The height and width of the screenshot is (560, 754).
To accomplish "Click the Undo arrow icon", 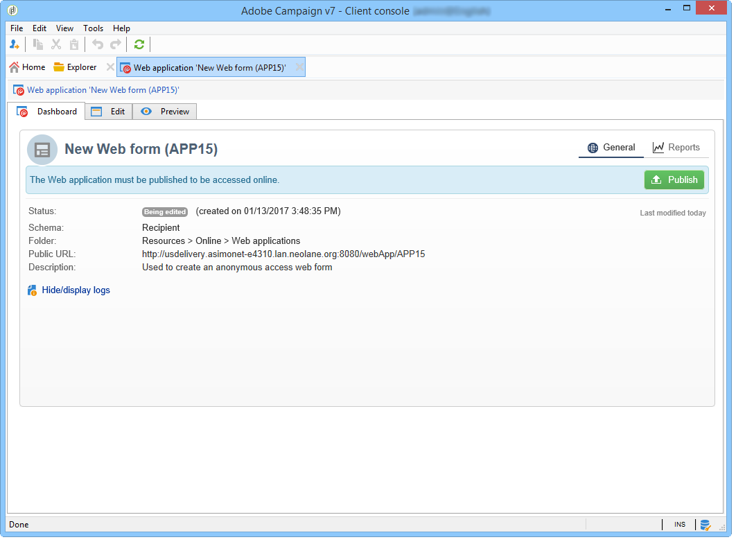I will tap(98, 45).
